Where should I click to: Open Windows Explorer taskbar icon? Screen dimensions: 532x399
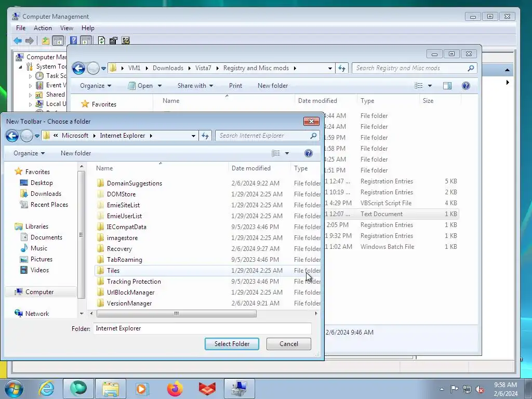click(x=111, y=389)
